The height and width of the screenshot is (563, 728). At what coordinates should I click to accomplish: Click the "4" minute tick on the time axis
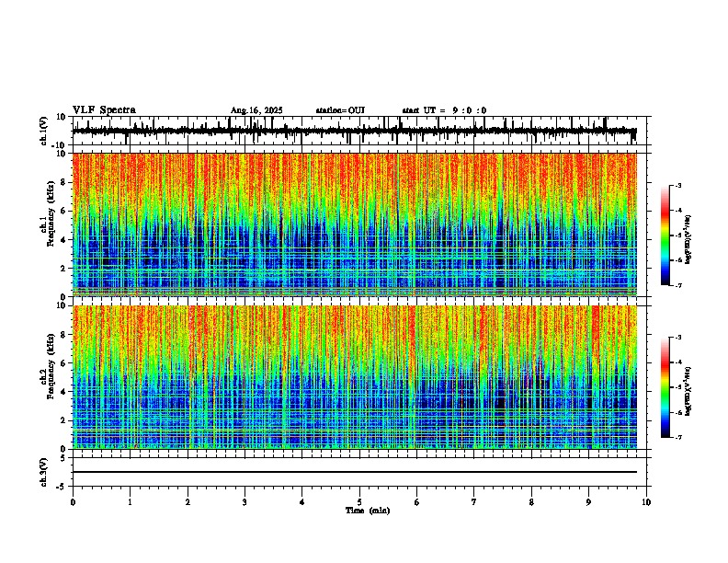[x=302, y=502]
